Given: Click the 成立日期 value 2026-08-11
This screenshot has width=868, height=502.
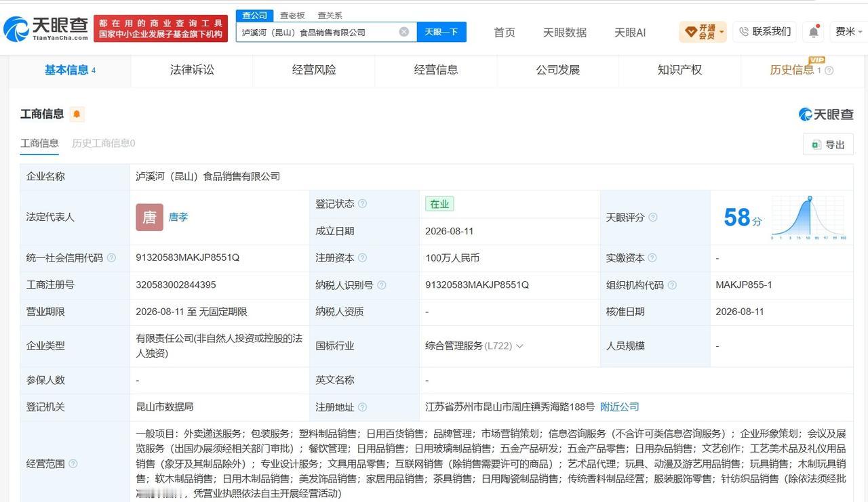Looking at the screenshot, I should (450, 231).
